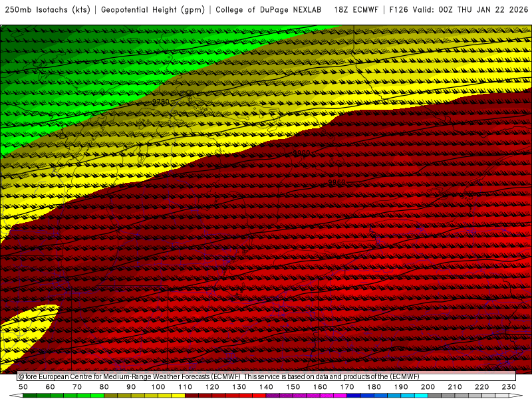
Task: Click the 170 value on the color scale
Action: pos(347,387)
